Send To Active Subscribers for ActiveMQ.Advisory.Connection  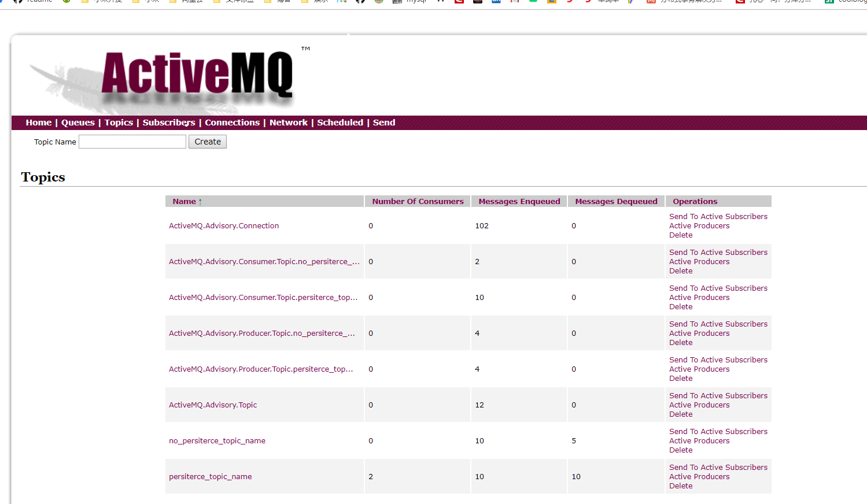[x=718, y=217]
